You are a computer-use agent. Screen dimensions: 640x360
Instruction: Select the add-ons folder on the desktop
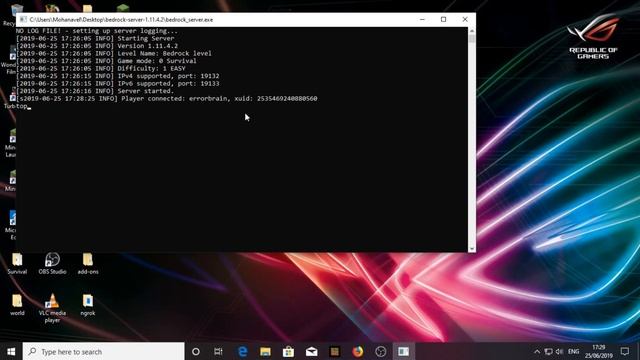pyautogui.click(x=88, y=263)
